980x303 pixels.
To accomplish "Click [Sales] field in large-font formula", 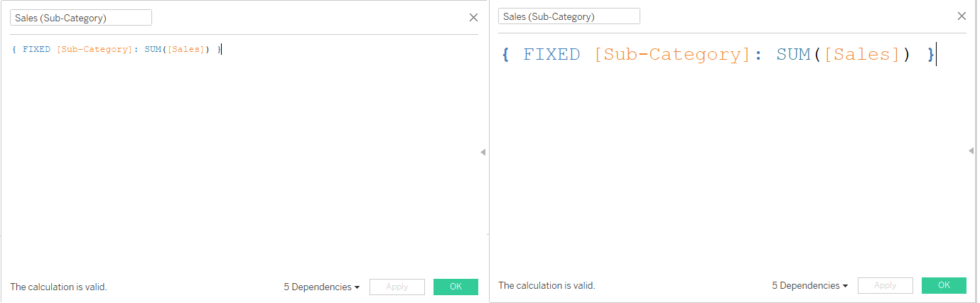I will (x=862, y=55).
